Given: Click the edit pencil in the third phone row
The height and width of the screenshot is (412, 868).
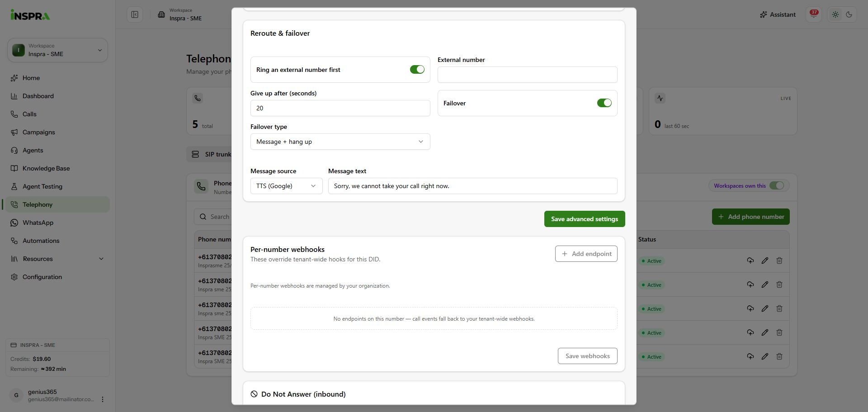Looking at the screenshot, I should (764, 308).
